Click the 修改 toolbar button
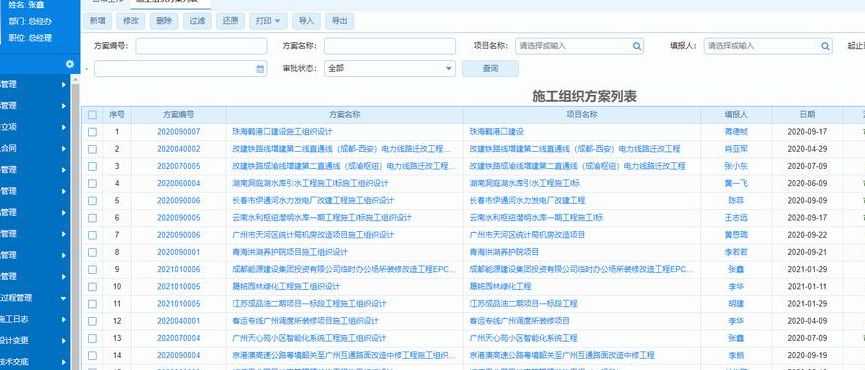Image resolution: width=865 pixels, height=370 pixels. [x=131, y=21]
